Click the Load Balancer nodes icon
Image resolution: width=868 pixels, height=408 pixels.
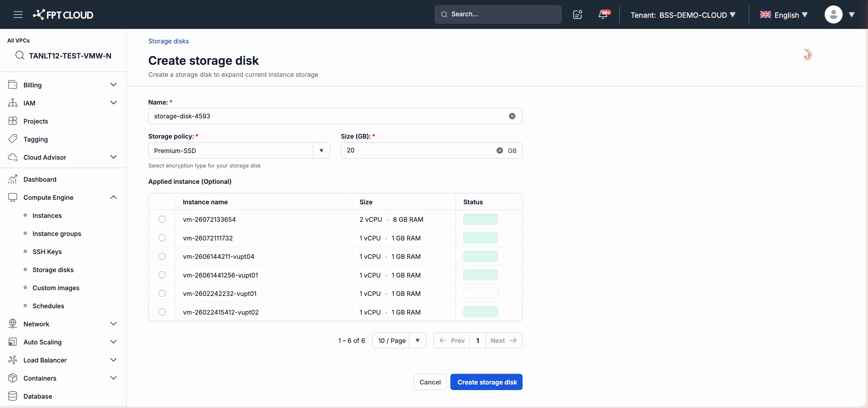[13, 360]
